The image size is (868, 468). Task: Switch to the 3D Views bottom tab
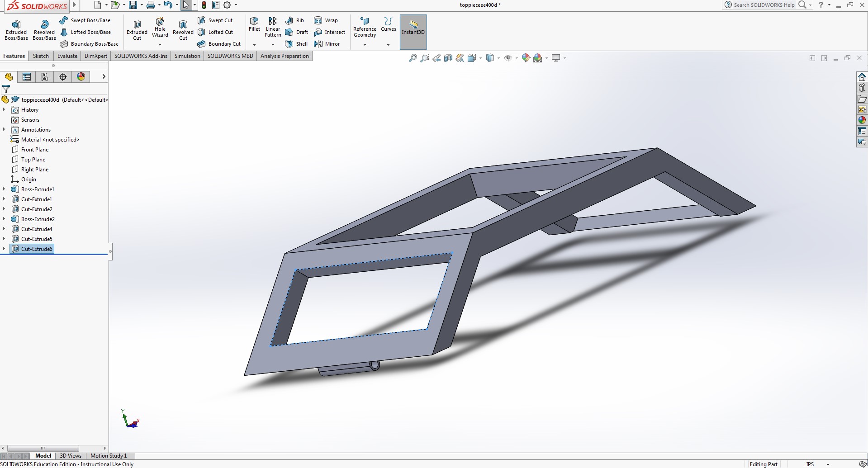[71, 456]
